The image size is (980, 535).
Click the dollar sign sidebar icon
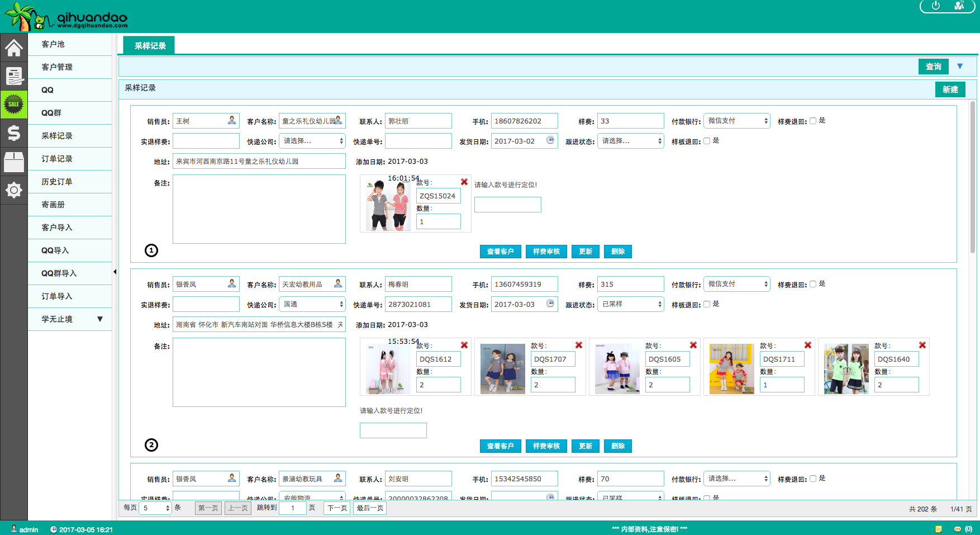(x=14, y=133)
